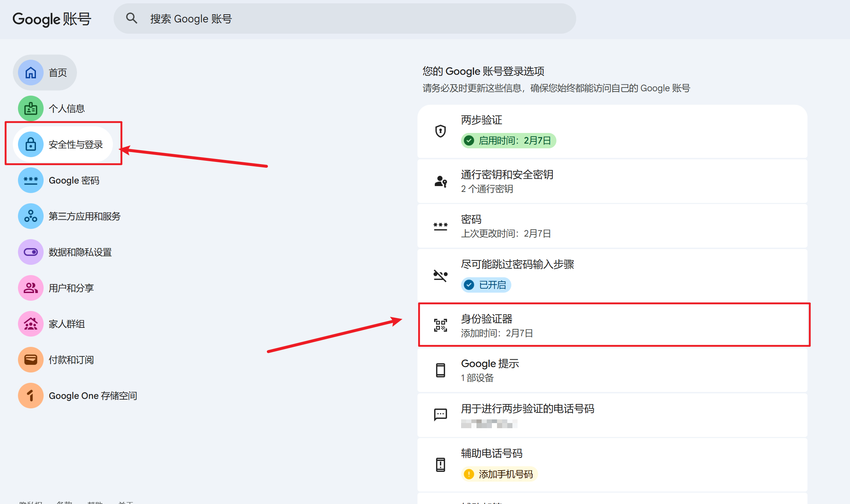Click the magnifier search icon
This screenshot has height=504, width=850.
click(132, 18)
